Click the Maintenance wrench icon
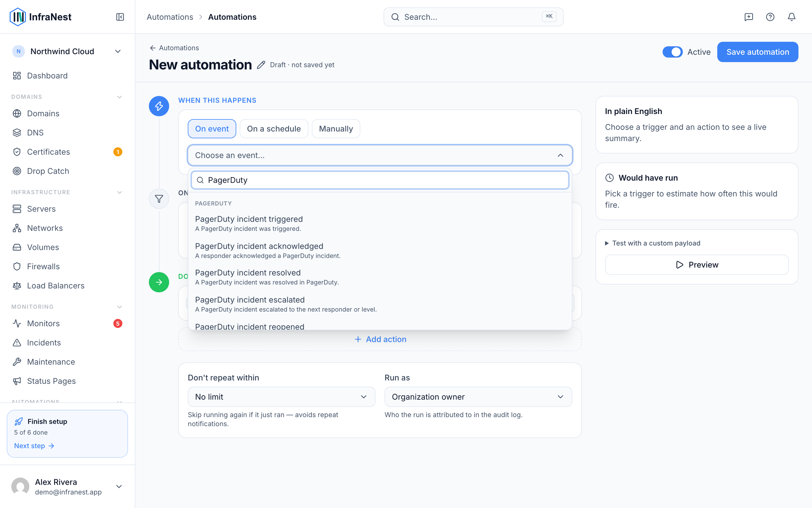Image resolution: width=812 pixels, height=508 pixels. [17, 362]
